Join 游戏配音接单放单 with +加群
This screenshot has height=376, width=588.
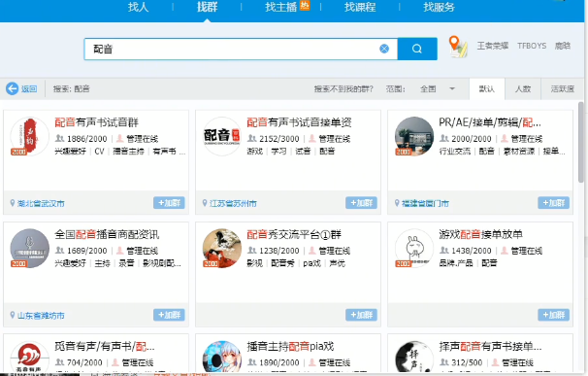(x=553, y=315)
